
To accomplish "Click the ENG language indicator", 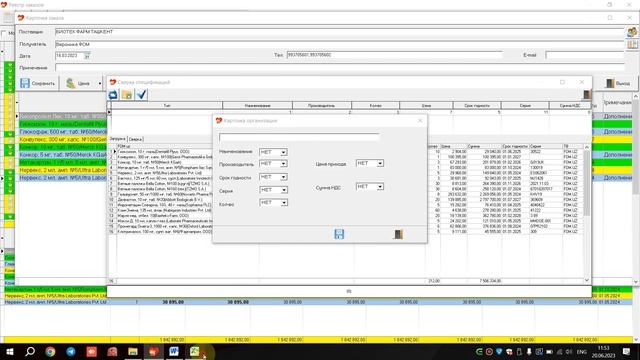I will [x=582, y=352].
